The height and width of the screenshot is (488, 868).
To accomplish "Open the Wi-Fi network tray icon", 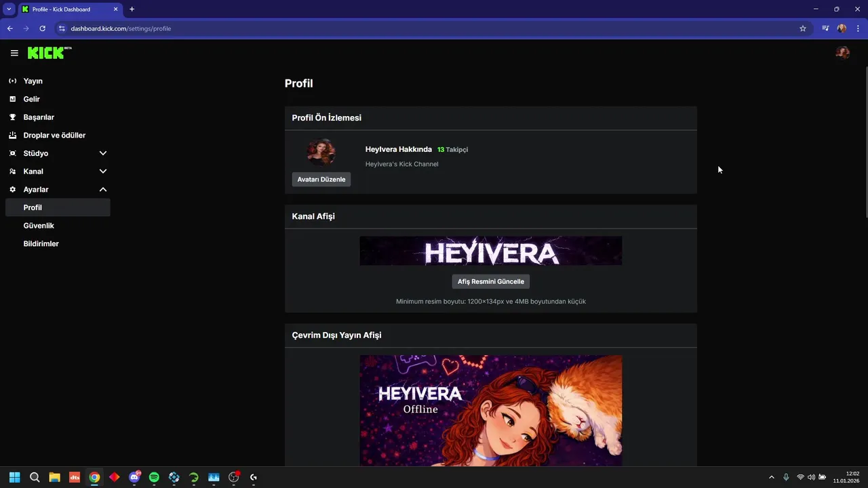I will 800,477.
